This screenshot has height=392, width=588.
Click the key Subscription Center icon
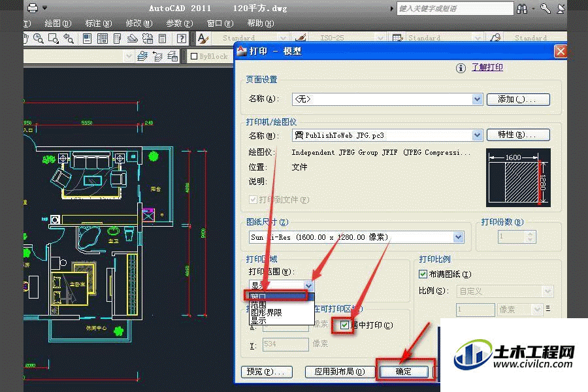pyautogui.click(x=546, y=8)
